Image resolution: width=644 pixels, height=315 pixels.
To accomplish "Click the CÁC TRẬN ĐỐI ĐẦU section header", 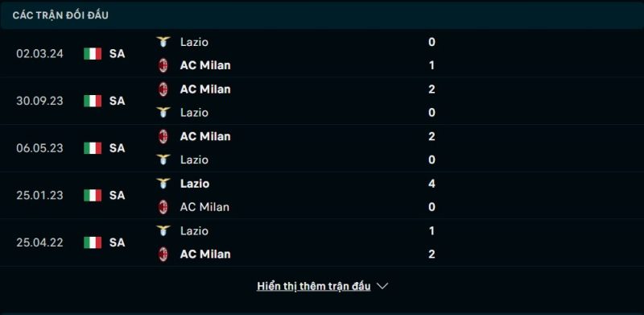I will [60, 15].
